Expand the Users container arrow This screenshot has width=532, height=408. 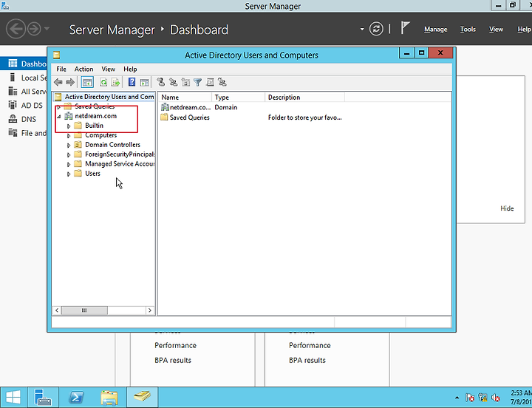[x=69, y=174]
